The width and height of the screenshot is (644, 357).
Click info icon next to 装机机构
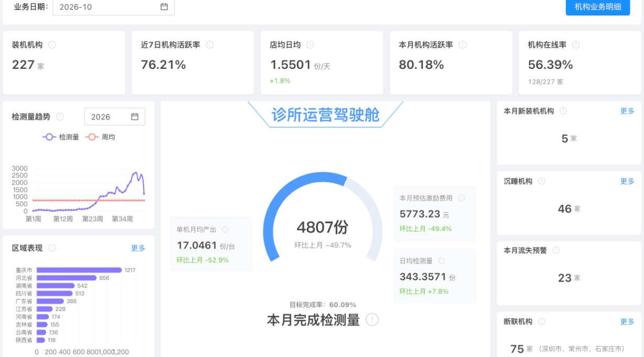click(52, 45)
